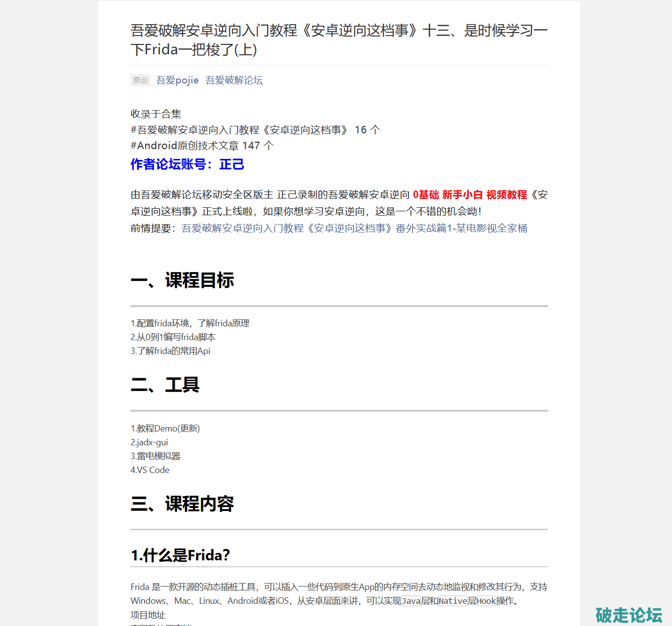Open the 吾爱pojie author link

coord(177,80)
